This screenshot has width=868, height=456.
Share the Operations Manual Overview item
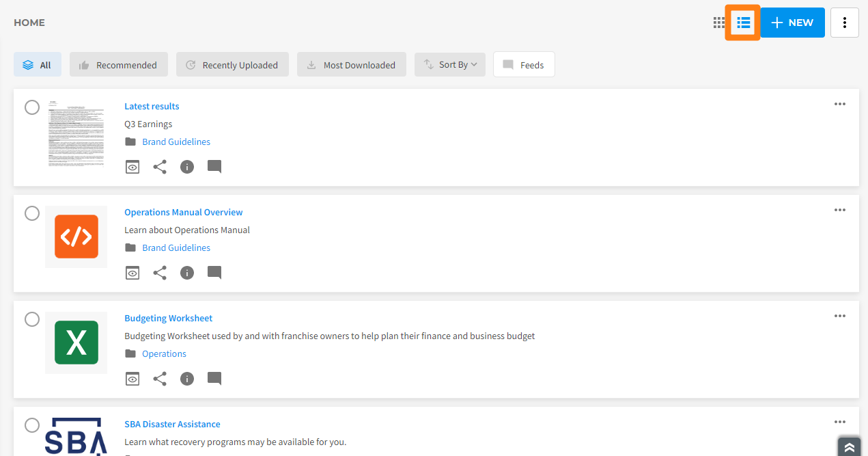(160, 273)
